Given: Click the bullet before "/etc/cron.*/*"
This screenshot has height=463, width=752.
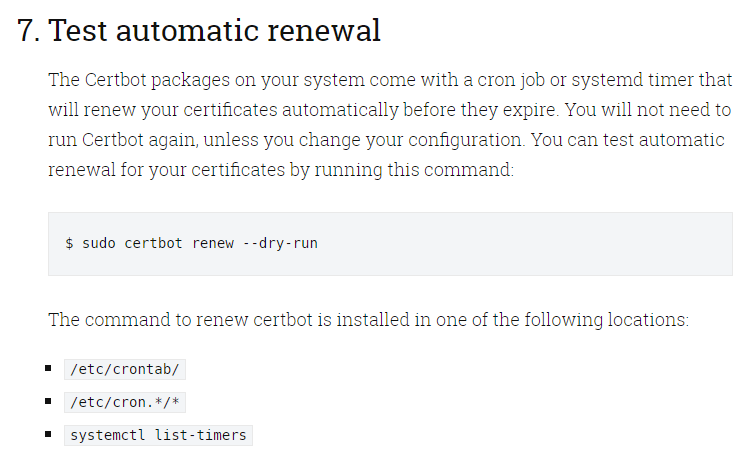Looking at the screenshot, I should 48,401.
